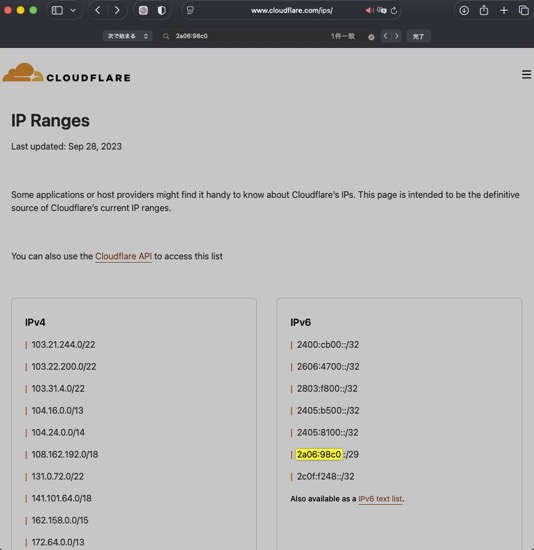Select the 2405:8100::/32 entry
This screenshot has height=550, width=534.
point(328,432)
